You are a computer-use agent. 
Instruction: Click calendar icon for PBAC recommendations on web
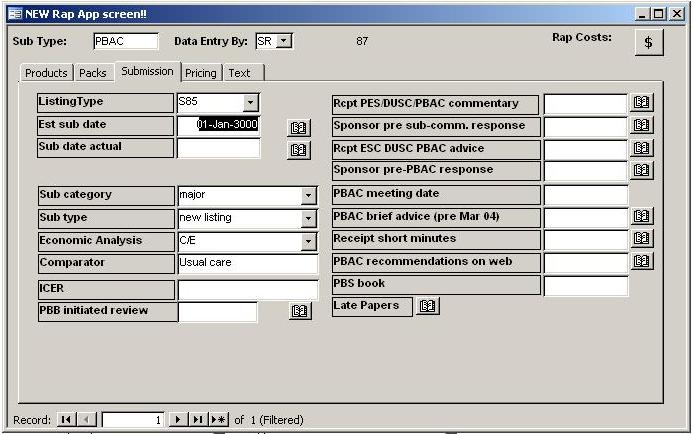click(x=642, y=261)
